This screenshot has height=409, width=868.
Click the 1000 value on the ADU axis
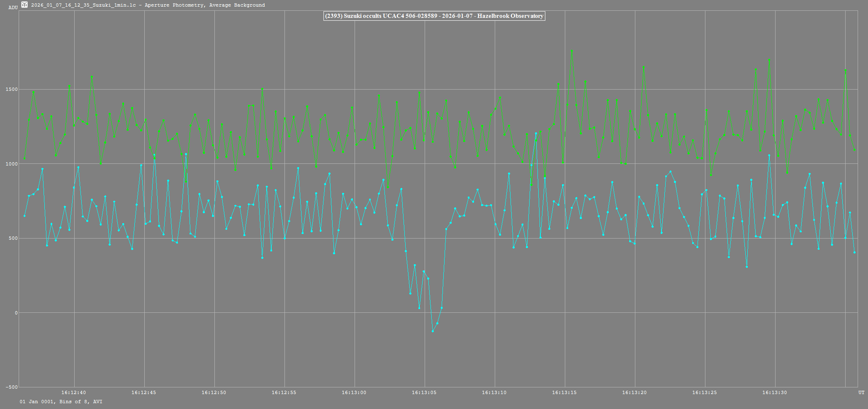(12, 164)
